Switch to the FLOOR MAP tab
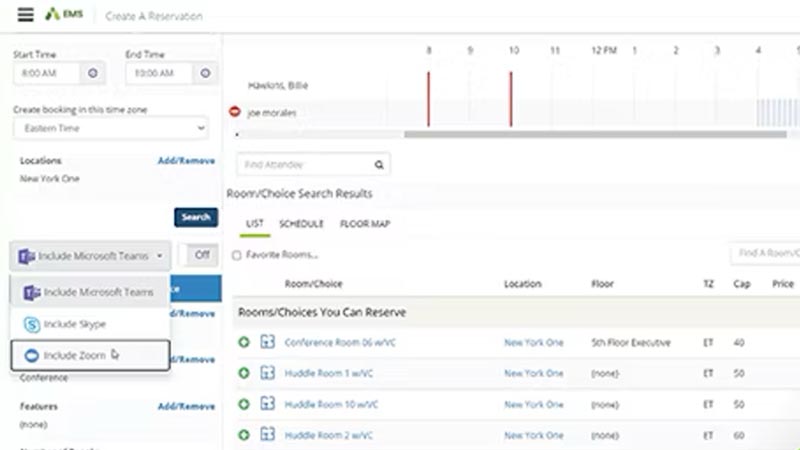Screen dimensions: 800x450 pyautogui.click(x=365, y=224)
